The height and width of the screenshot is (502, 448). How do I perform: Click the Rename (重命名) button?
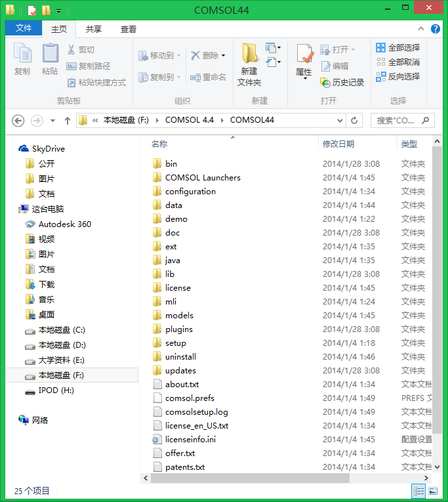tap(208, 77)
